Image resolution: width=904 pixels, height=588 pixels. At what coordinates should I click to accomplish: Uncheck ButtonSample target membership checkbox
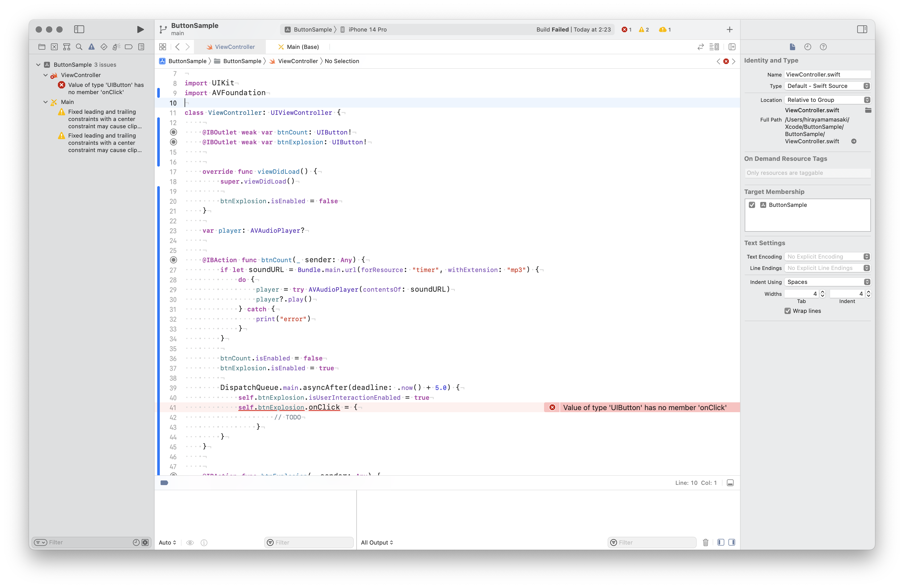pyautogui.click(x=752, y=205)
